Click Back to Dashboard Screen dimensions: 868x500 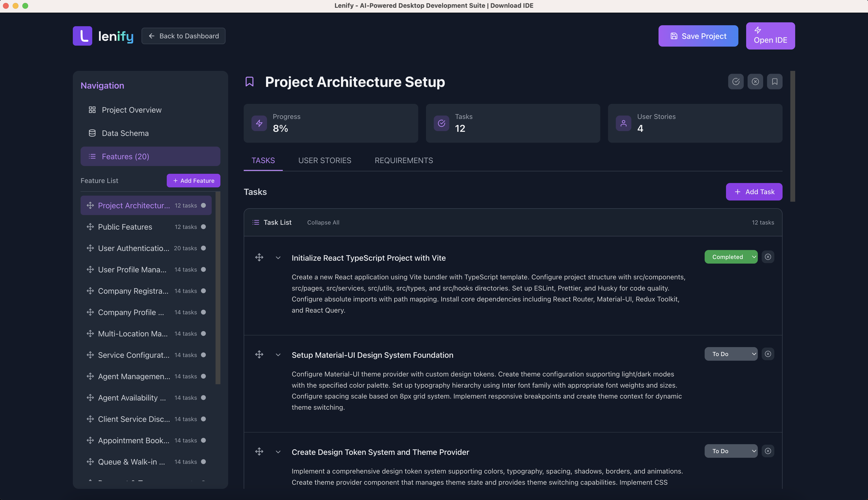pyautogui.click(x=183, y=36)
